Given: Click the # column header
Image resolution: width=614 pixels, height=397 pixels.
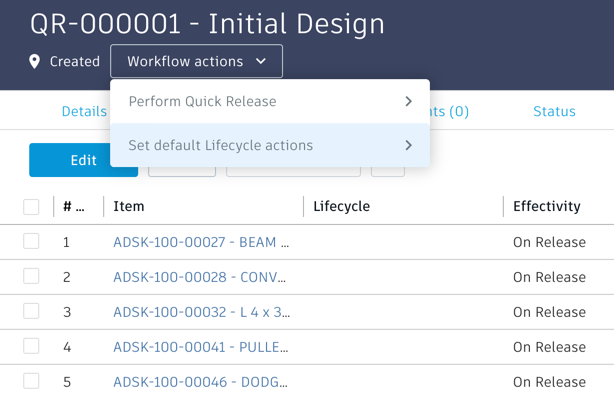Looking at the screenshot, I should (74, 206).
